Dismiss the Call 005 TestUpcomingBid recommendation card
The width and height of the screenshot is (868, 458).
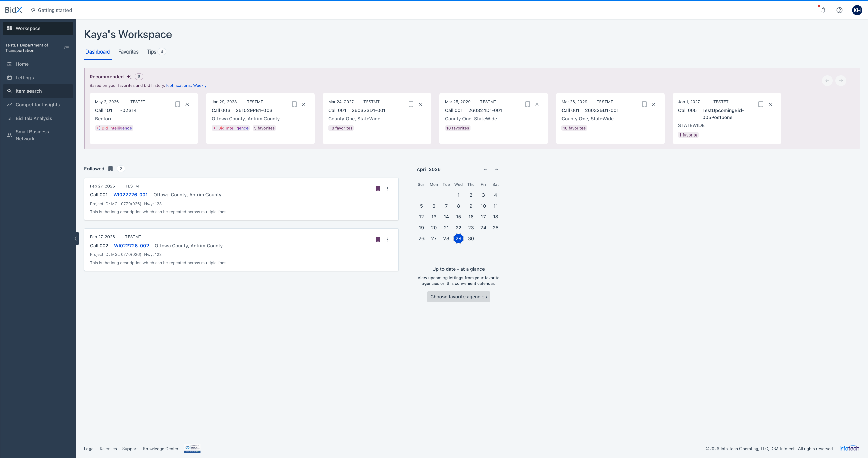(x=770, y=104)
